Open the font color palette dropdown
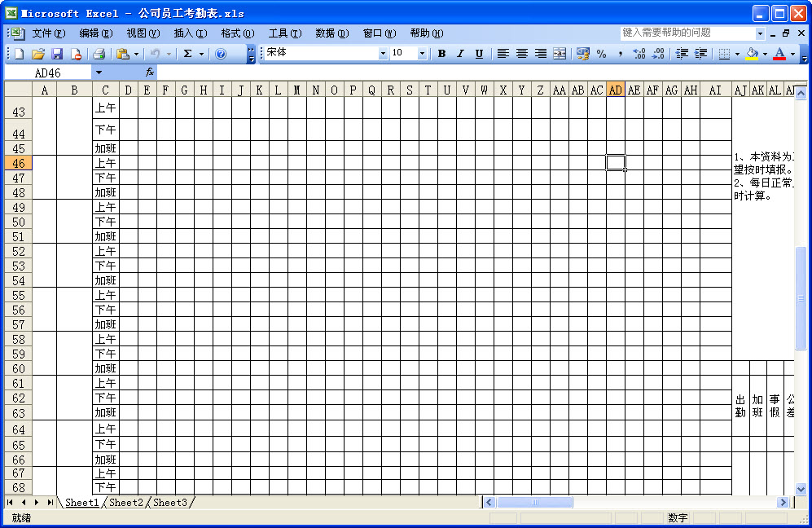 point(792,54)
